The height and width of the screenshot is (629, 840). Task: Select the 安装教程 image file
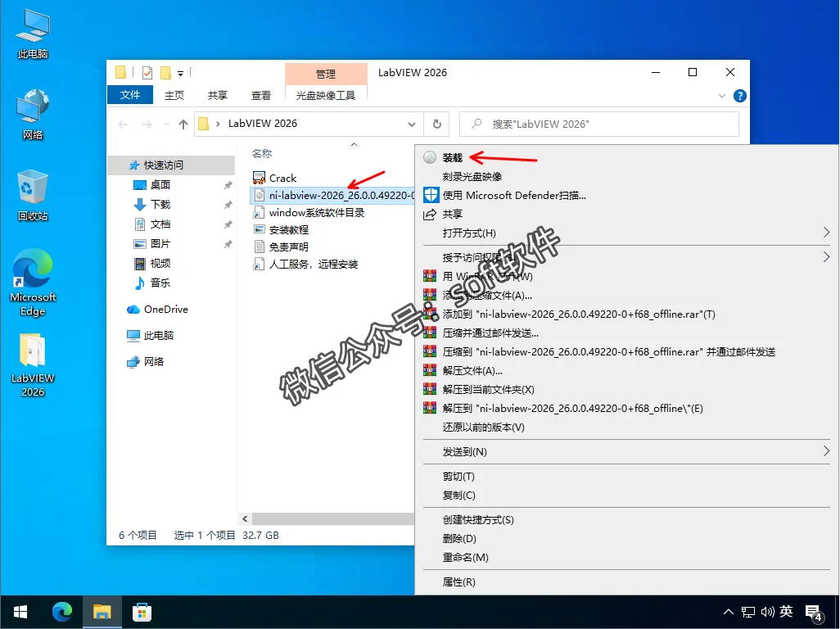[x=282, y=230]
